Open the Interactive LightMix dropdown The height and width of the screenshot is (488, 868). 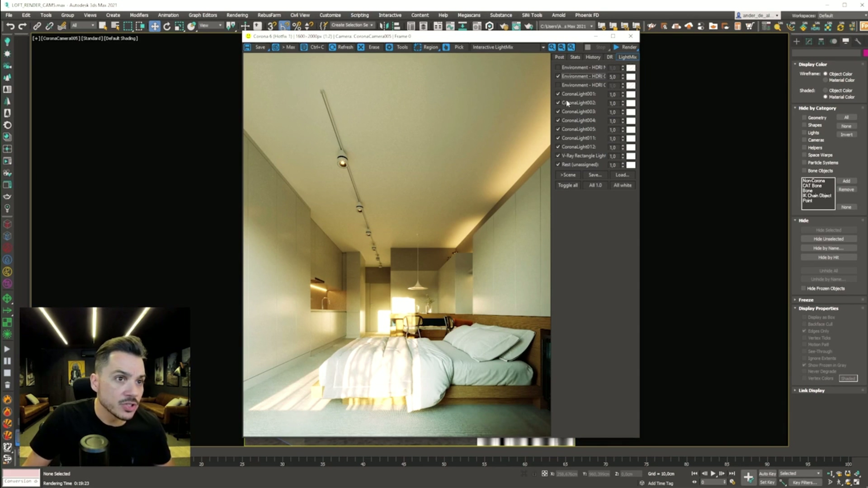click(x=543, y=47)
